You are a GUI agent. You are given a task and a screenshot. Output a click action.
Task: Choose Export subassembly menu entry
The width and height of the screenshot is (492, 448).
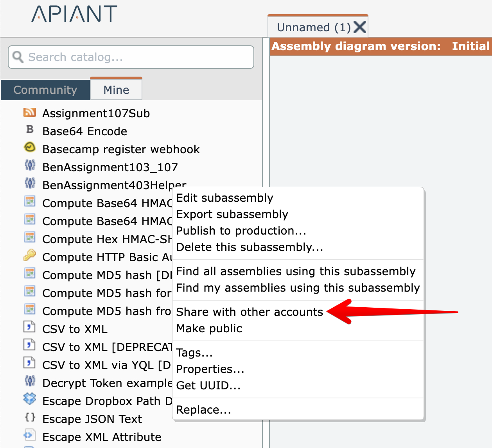(x=232, y=214)
